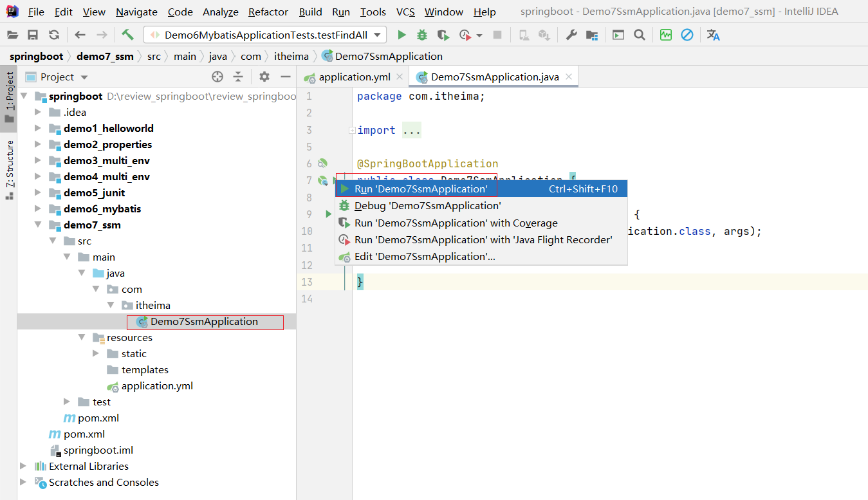Image resolution: width=868 pixels, height=500 pixels.
Task: Click the Build project hammer icon
Action: [x=127, y=35]
